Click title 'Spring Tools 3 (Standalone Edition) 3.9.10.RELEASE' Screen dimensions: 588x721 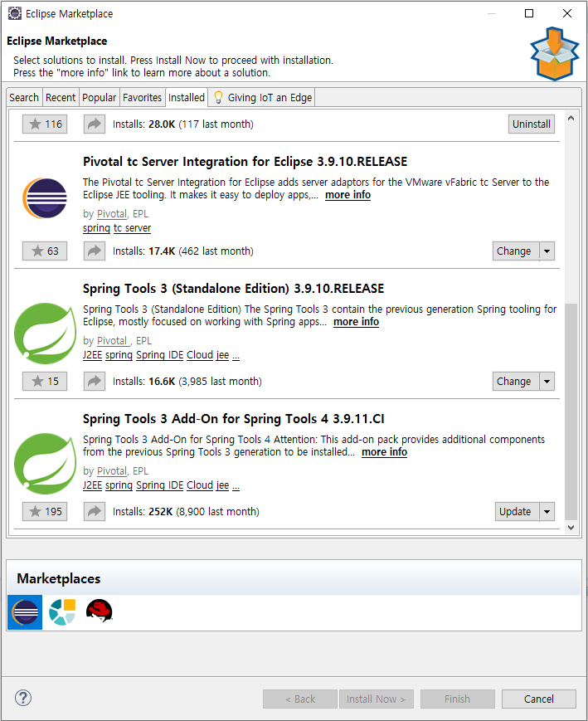(233, 289)
